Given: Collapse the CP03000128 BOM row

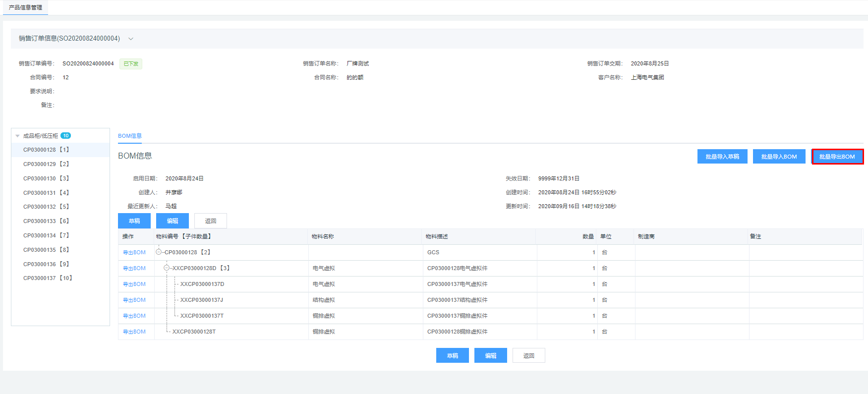Looking at the screenshot, I should click(159, 252).
